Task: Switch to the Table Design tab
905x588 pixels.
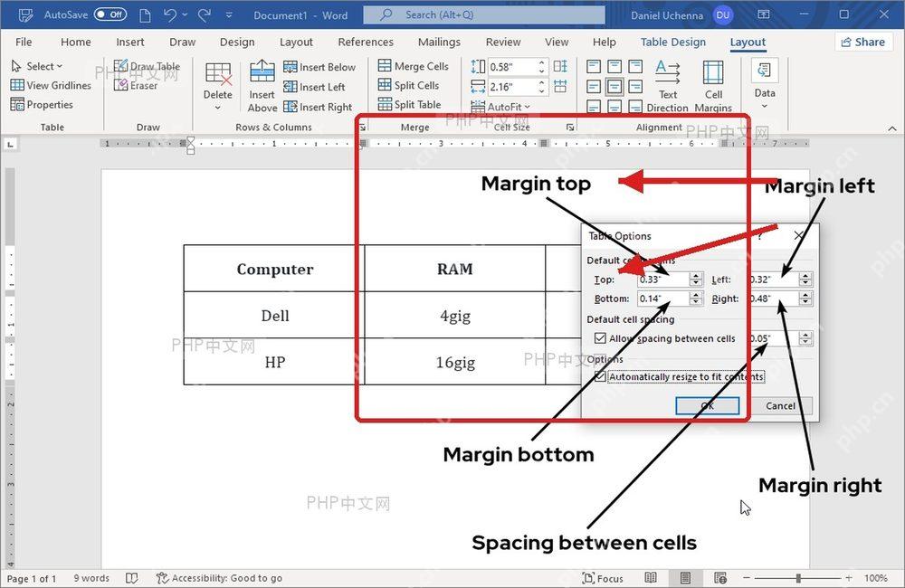Action: 673,43
